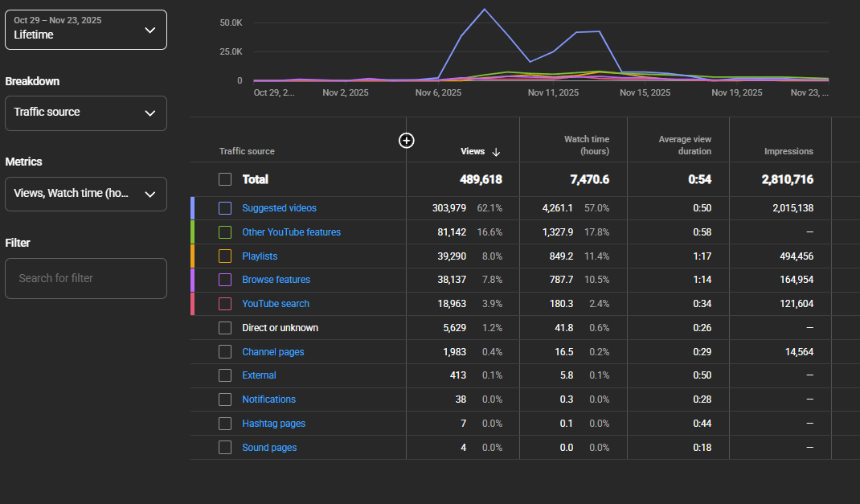Viewport: 860px width, 504px height.
Task: Toggle the Suggested videos checkbox
Action: pyautogui.click(x=225, y=208)
